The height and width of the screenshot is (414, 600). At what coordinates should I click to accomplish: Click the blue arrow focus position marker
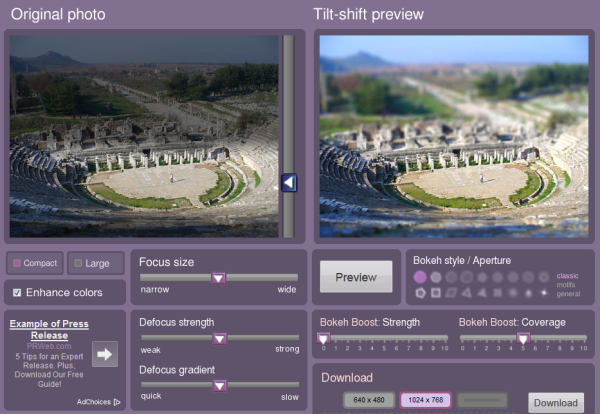click(x=288, y=182)
